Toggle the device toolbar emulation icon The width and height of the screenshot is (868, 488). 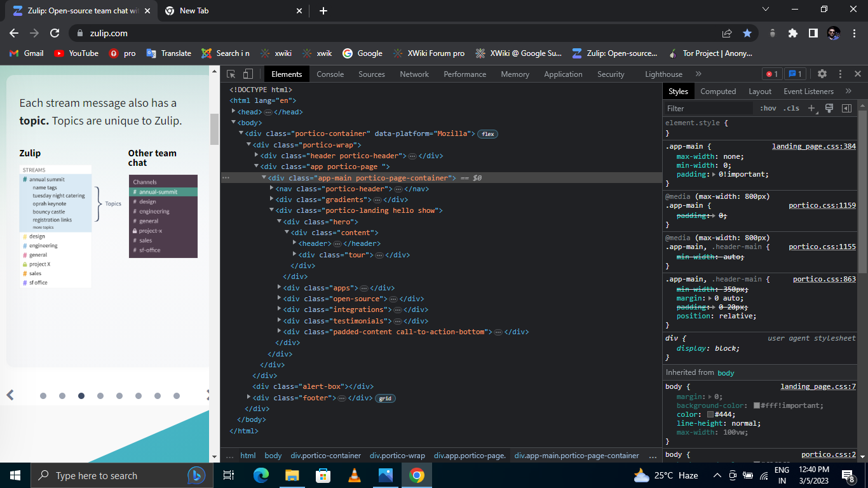click(x=247, y=74)
